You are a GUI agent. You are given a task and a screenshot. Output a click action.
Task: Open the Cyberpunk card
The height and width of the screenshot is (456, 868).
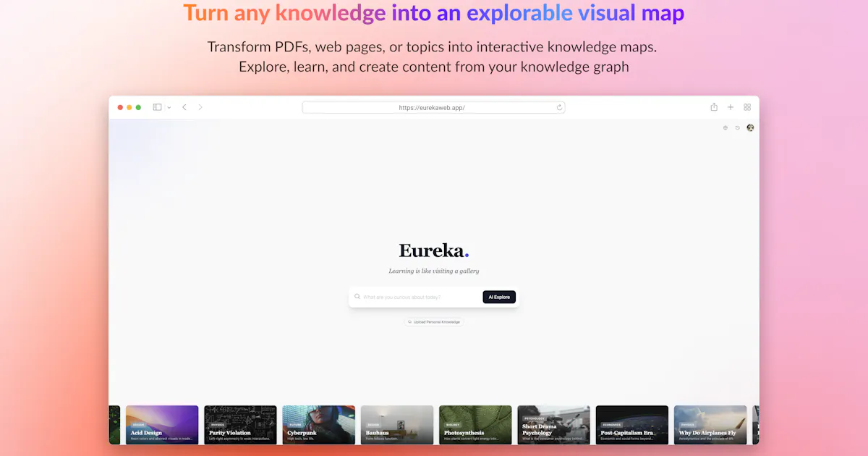tap(319, 425)
